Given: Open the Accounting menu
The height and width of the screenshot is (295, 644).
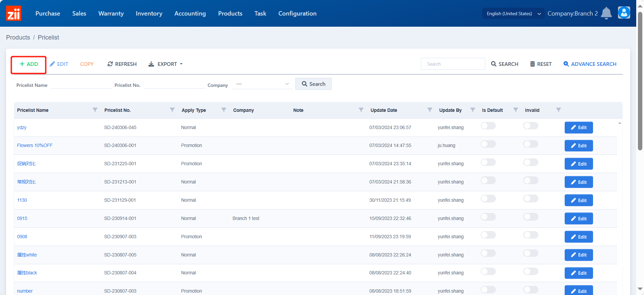Looking at the screenshot, I should (190, 14).
